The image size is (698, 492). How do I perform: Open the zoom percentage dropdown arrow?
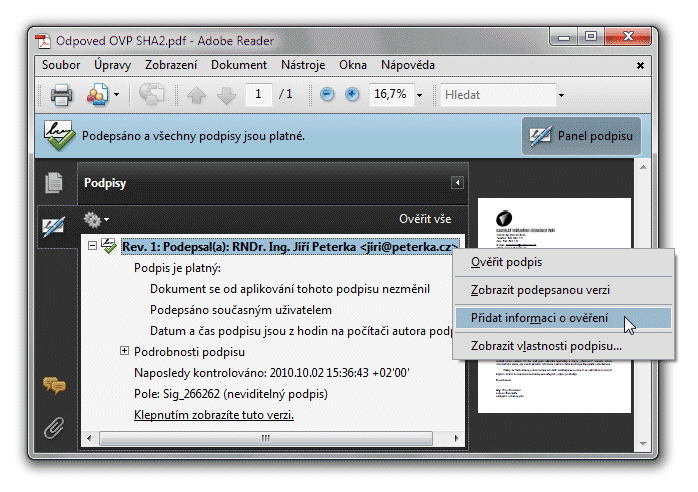pos(419,95)
